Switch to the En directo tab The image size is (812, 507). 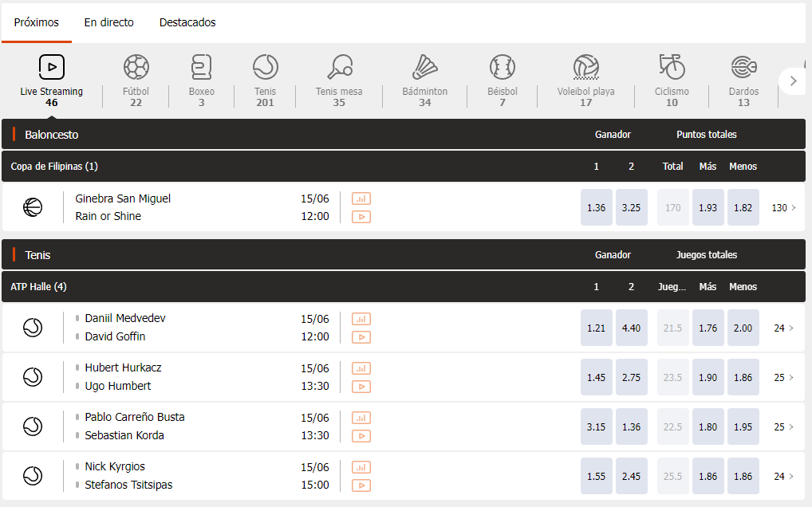tap(109, 22)
